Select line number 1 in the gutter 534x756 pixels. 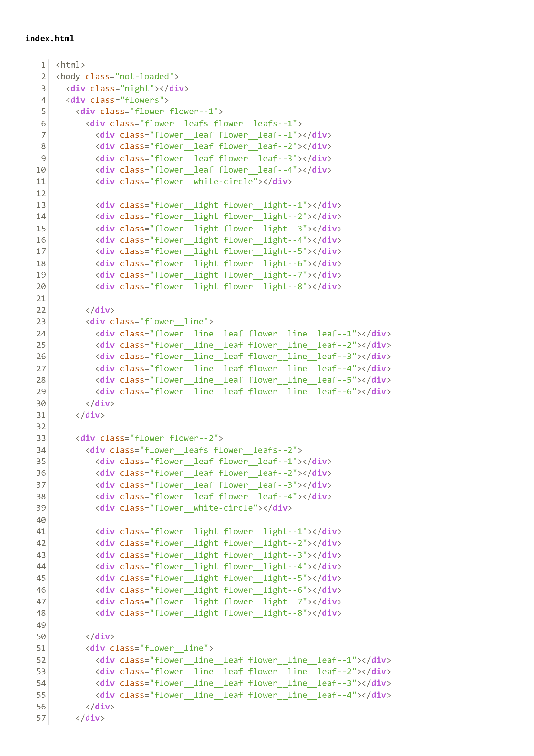pyautogui.click(x=43, y=65)
